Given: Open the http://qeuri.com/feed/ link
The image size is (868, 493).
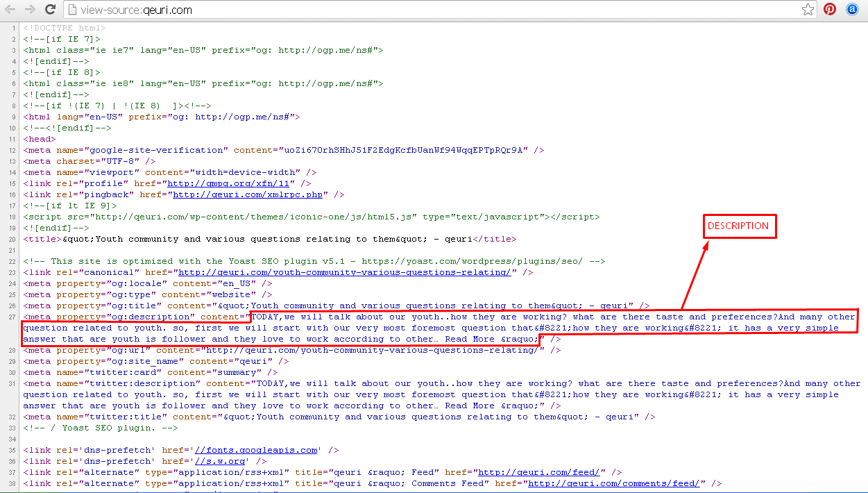Looking at the screenshot, I should click(538, 472).
